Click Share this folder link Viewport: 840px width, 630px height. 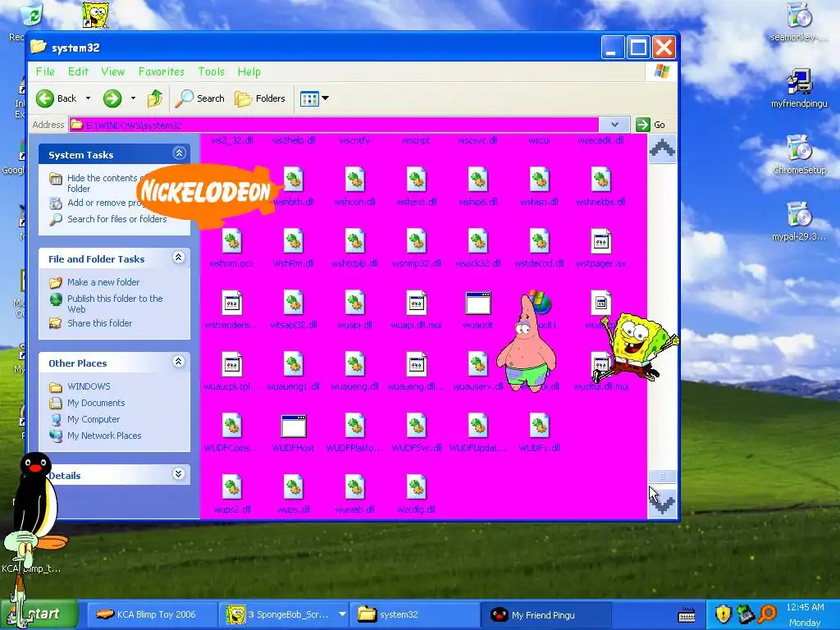(99, 323)
